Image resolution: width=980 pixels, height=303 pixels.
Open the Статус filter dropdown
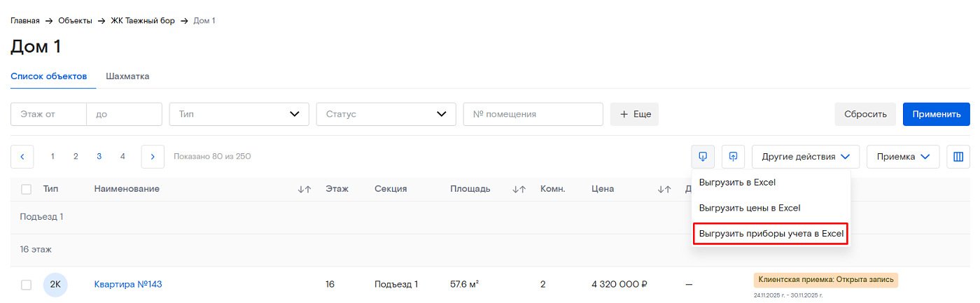(x=386, y=114)
